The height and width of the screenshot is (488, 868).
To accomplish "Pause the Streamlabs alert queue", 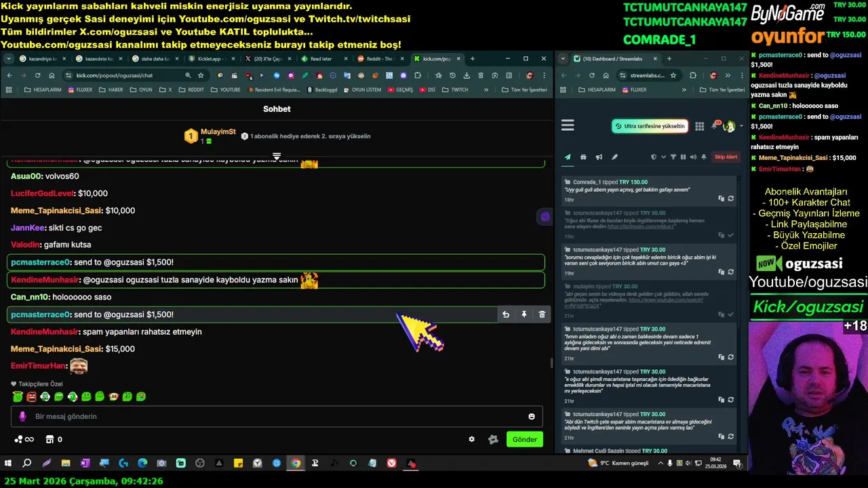I will tap(683, 157).
